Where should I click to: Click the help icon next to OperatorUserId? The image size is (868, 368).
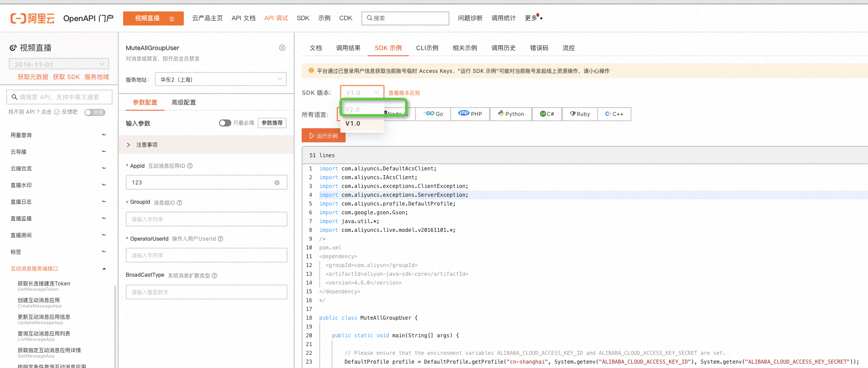point(221,239)
